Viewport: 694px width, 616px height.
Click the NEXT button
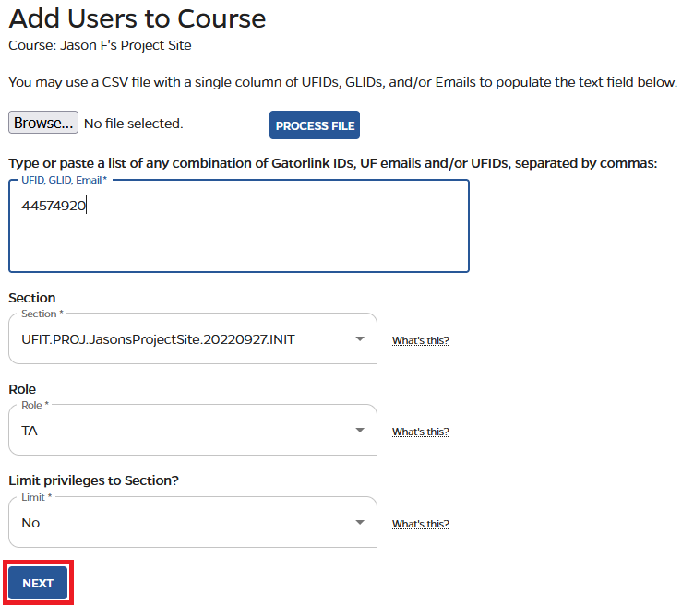click(x=38, y=584)
